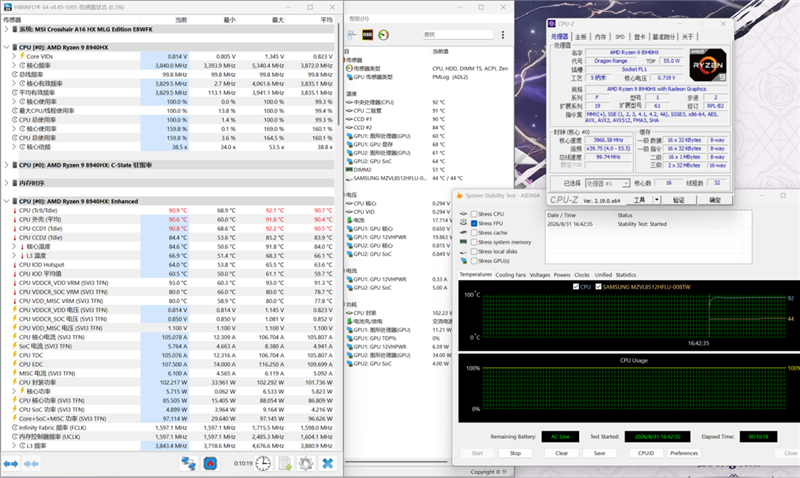Expand the C-State residency group
Image resolution: width=800 pixels, height=478 pixels.
(6, 165)
